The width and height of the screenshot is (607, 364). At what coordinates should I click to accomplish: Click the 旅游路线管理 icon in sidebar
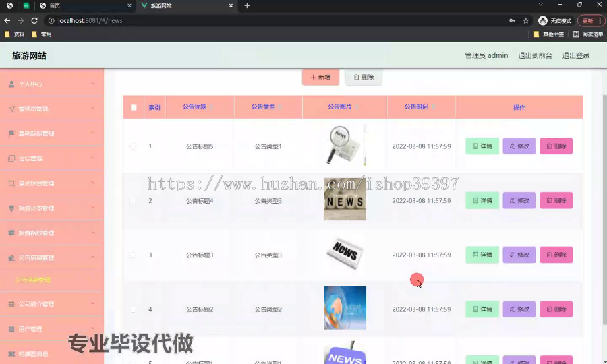pos(11,233)
